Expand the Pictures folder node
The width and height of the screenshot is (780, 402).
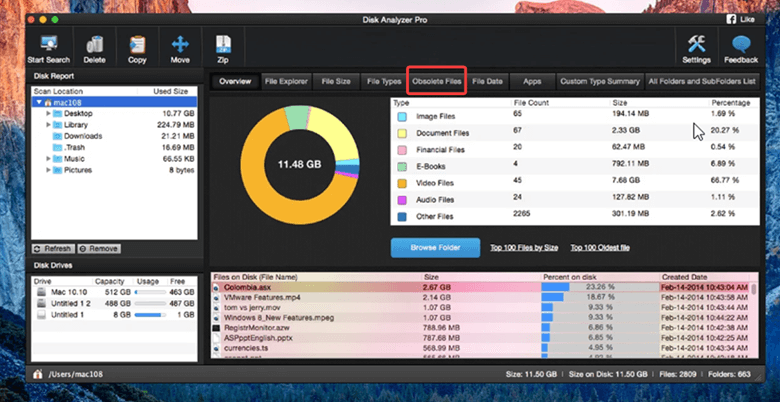pos(48,170)
